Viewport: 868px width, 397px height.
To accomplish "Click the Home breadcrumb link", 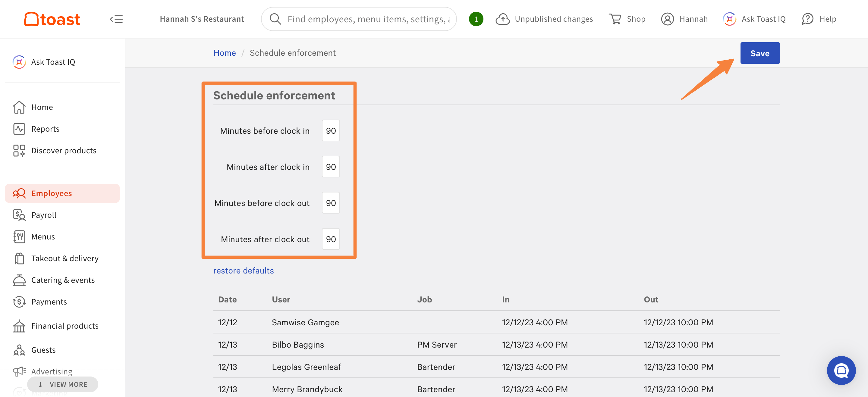I will pyautogui.click(x=225, y=53).
